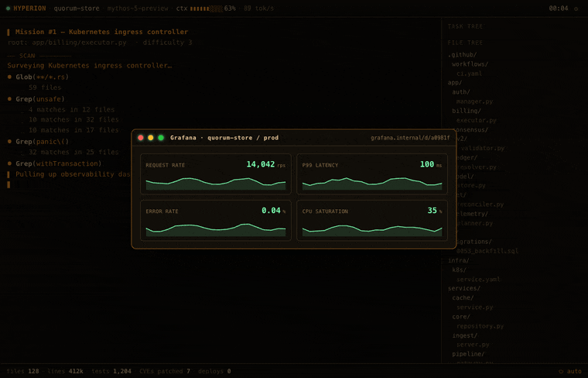
Task: Click the 100 ms P99 latency value
Action: tap(430, 164)
